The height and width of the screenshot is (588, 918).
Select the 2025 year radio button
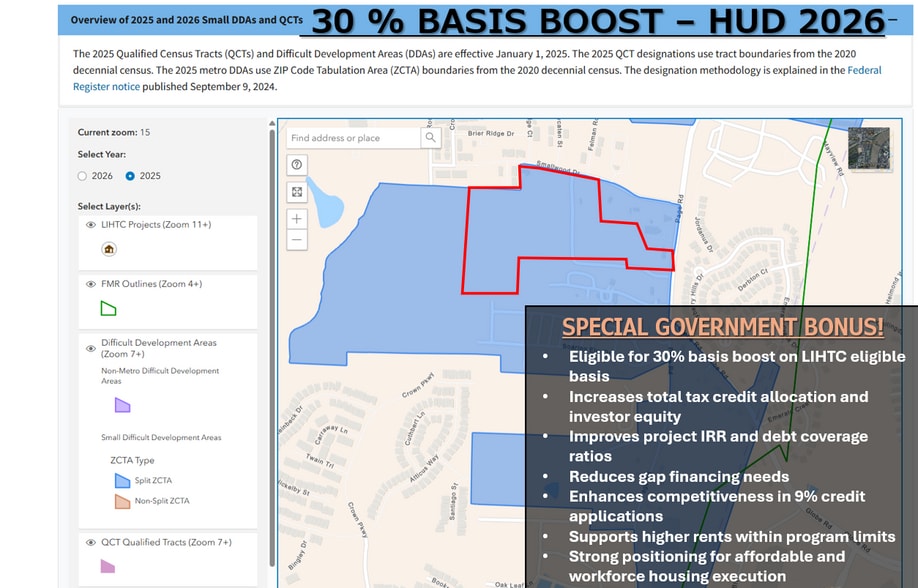pyautogui.click(x=130, y=176)
